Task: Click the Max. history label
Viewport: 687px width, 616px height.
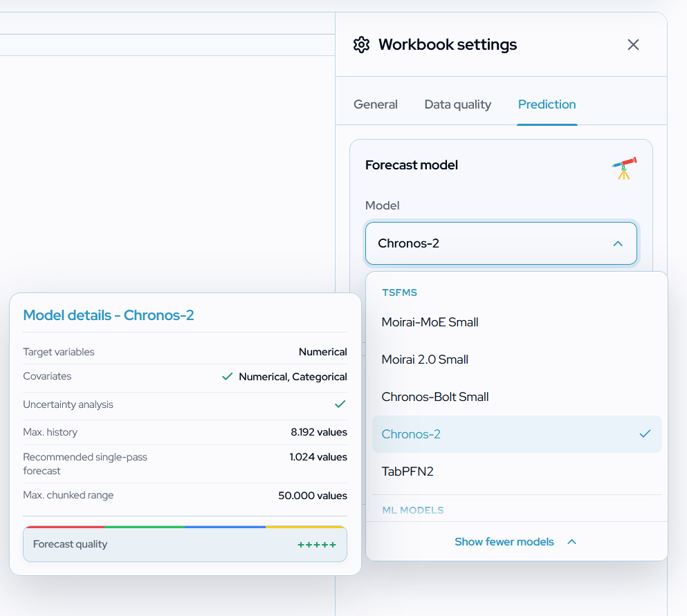Action: point(51,432)
